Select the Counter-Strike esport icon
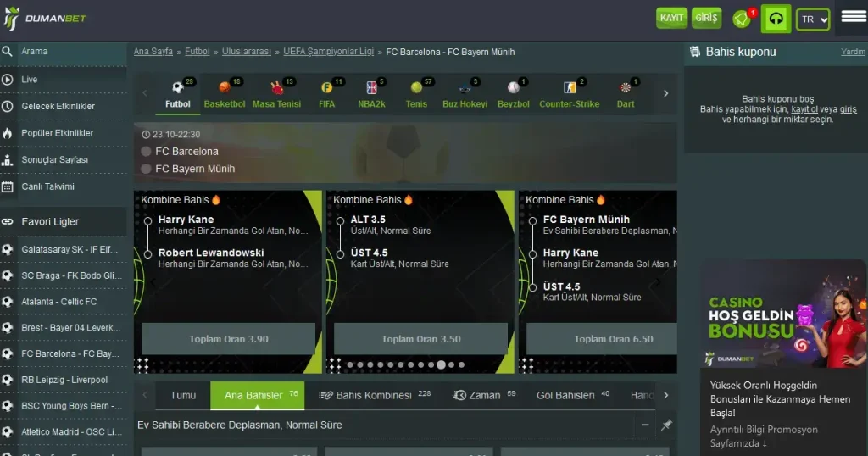868x456 pixels. click(569, 94)
